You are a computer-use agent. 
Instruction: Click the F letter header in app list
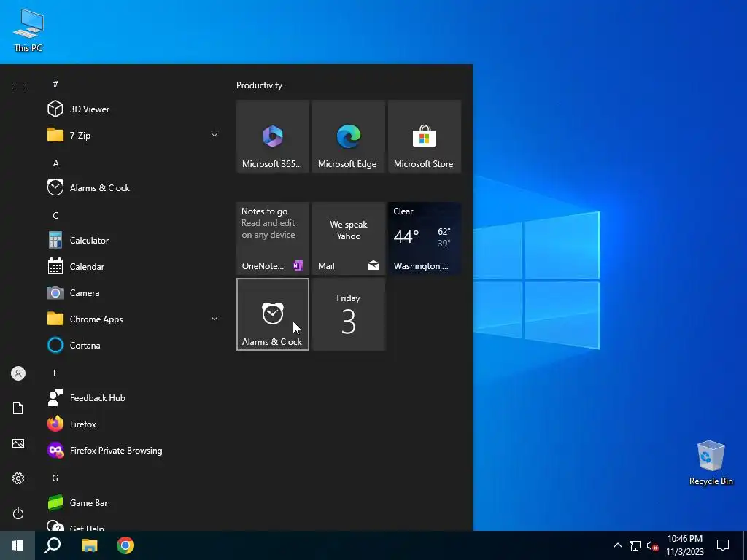point(55,373)
